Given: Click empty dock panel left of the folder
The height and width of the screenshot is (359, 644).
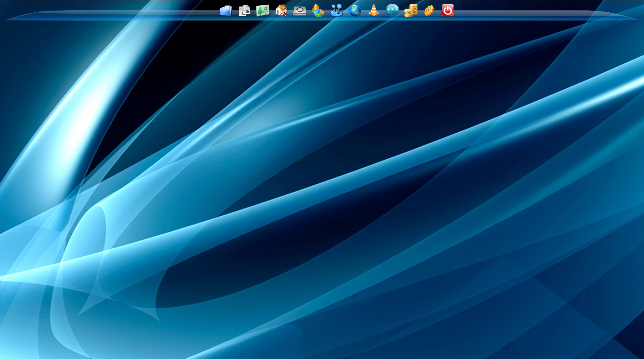Looking at the screenshot, I should coord(135,15).
